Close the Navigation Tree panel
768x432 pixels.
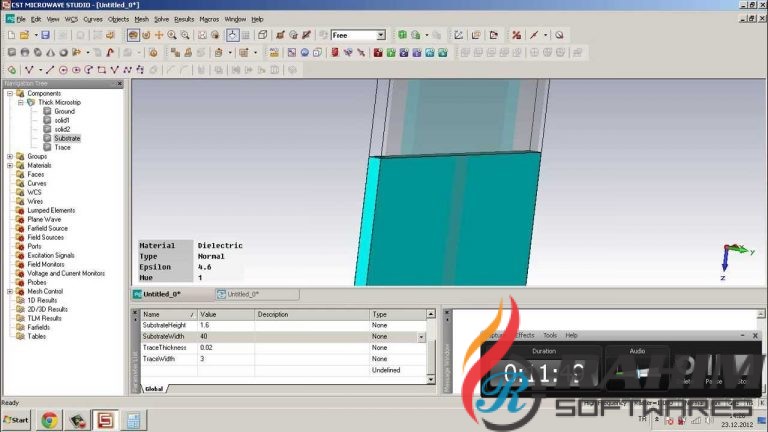[x=120, y=84]
